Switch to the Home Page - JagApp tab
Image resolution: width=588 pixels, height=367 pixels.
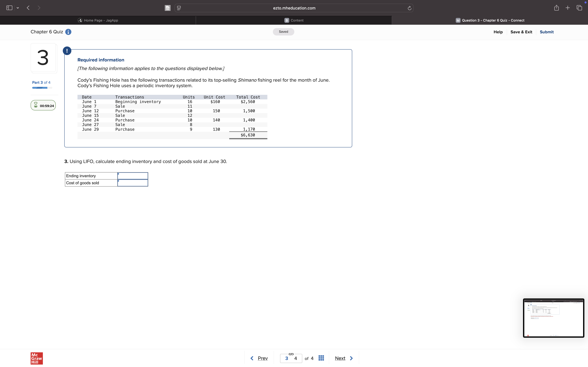coord(98,20)
